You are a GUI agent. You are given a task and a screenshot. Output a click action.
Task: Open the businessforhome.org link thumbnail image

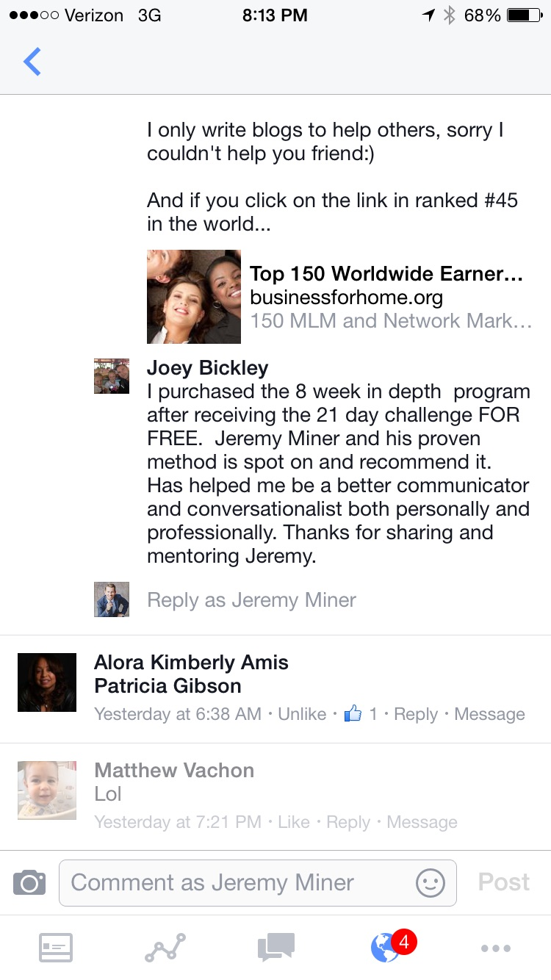point(194,297)
